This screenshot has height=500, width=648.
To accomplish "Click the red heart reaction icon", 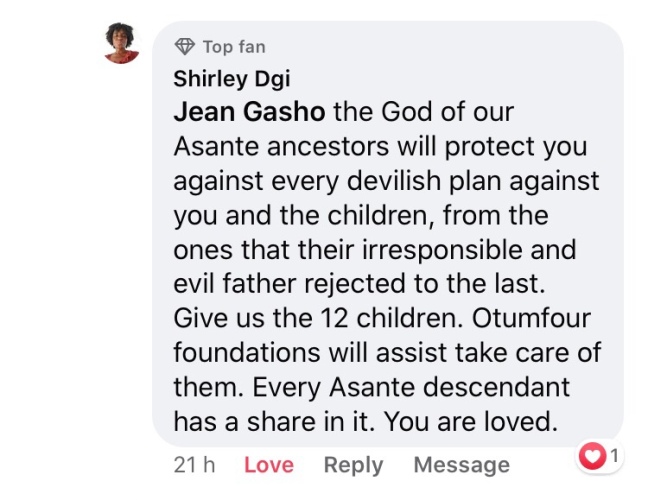I will pos(592,456).
